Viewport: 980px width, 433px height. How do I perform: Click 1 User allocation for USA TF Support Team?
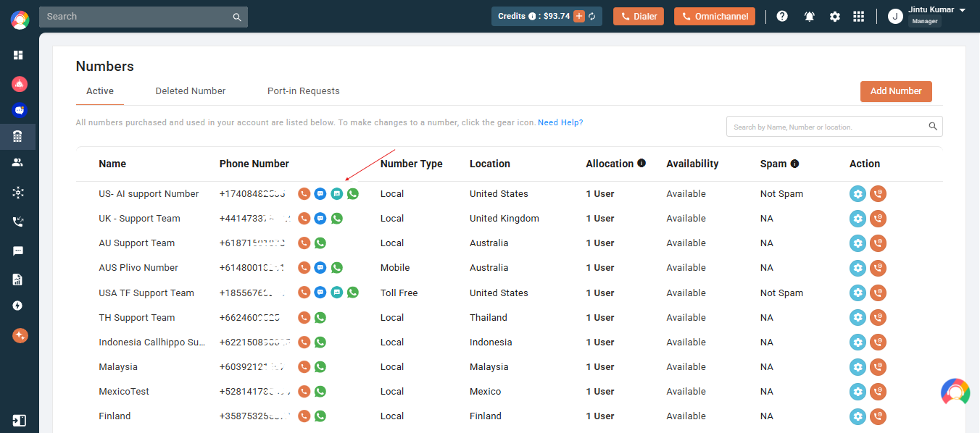(600, 293)
